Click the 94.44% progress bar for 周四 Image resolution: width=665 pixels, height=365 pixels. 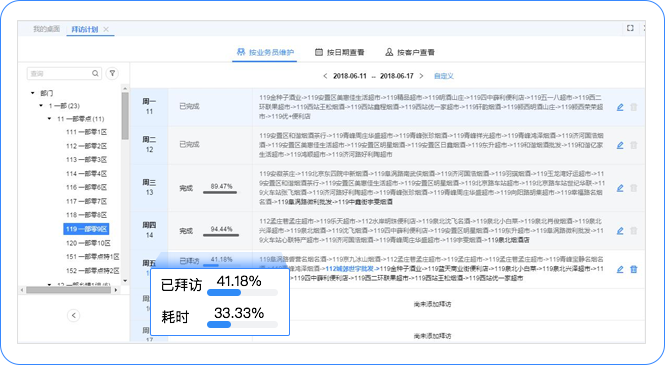pyautogui.click(x=221, y=235)
